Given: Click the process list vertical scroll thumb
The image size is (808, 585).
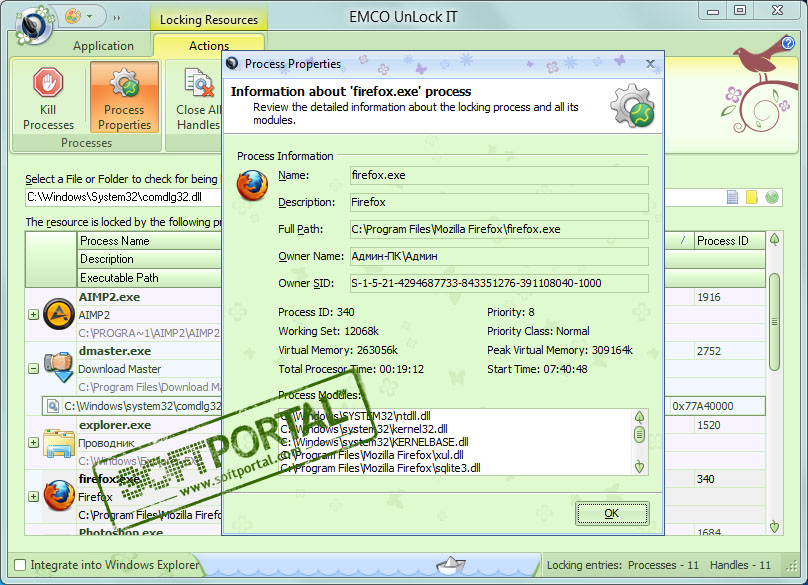Looking at the screenshot, I should [x=774, y=322].
